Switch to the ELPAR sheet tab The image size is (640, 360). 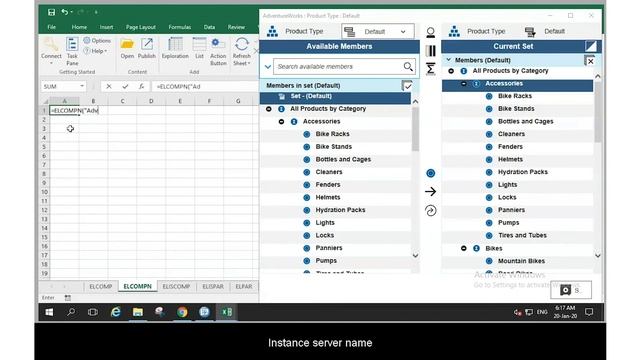(x=244, y=287)
